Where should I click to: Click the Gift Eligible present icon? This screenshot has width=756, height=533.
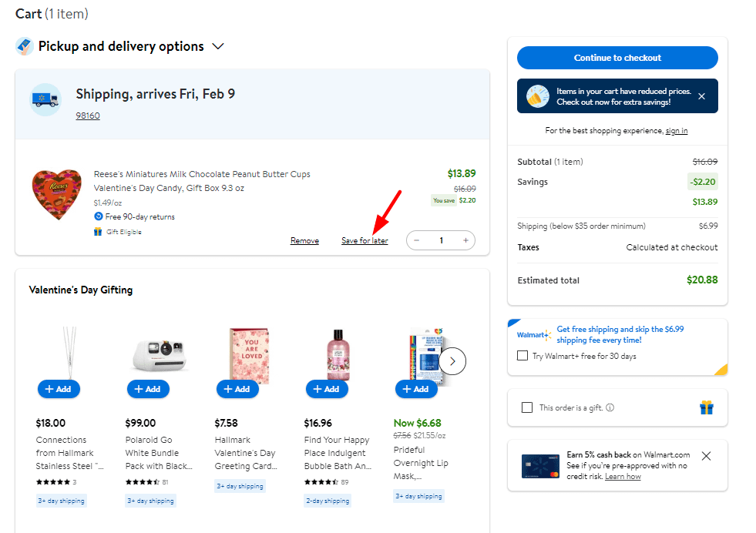point(97,231)
